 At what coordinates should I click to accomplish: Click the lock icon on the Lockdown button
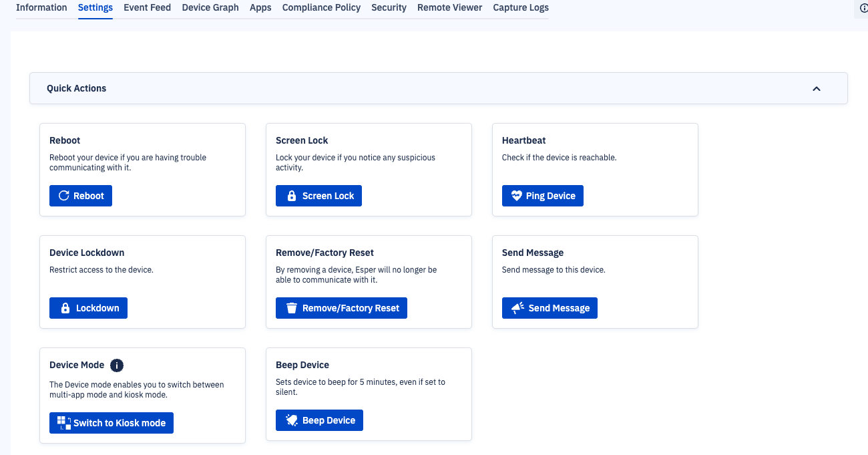click(65, 307)
